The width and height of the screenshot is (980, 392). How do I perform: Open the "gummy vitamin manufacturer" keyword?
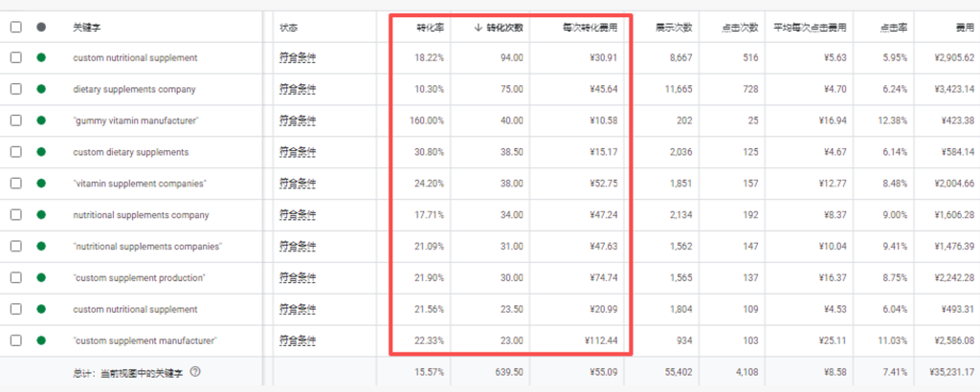136,120
